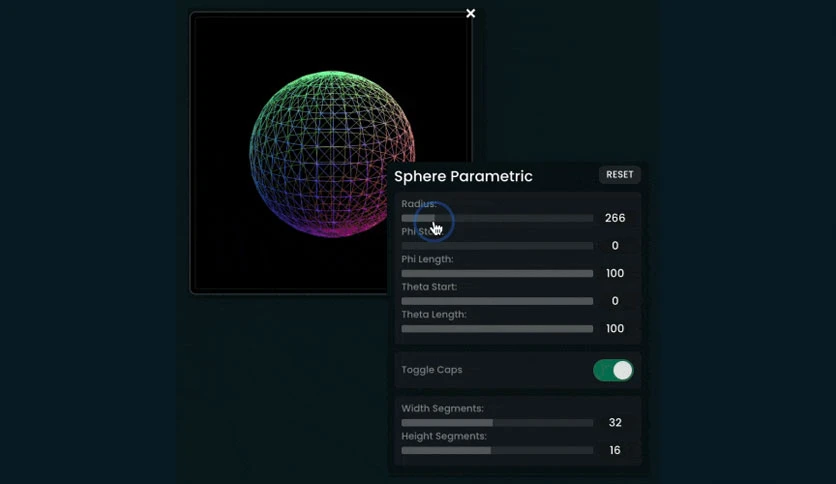Viewport: 836px width, 484px height.
Task: Click the Width Segments label
Action: click(x=442, y=409)
